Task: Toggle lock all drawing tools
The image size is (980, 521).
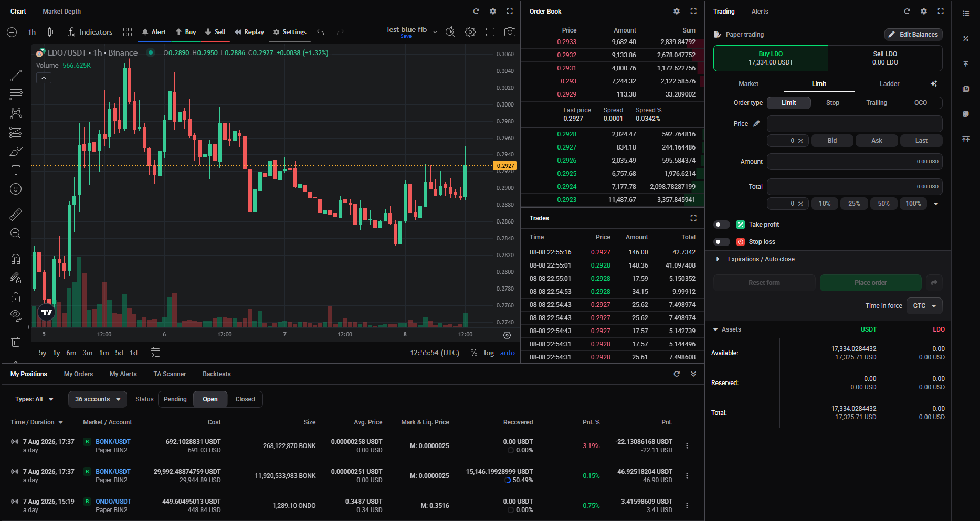Action: [16, 297]
